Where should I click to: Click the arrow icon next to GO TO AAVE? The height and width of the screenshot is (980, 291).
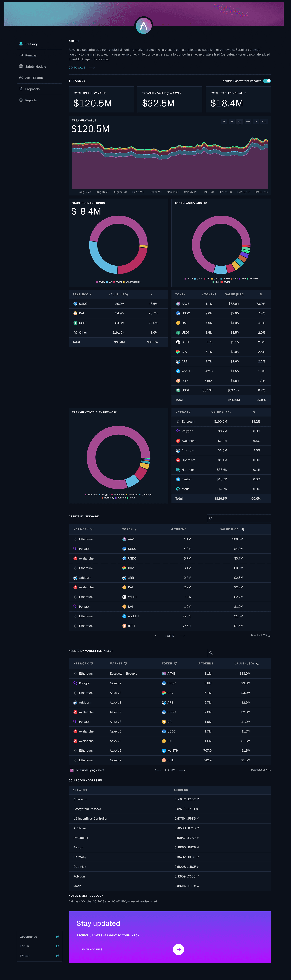coord(91,68)
